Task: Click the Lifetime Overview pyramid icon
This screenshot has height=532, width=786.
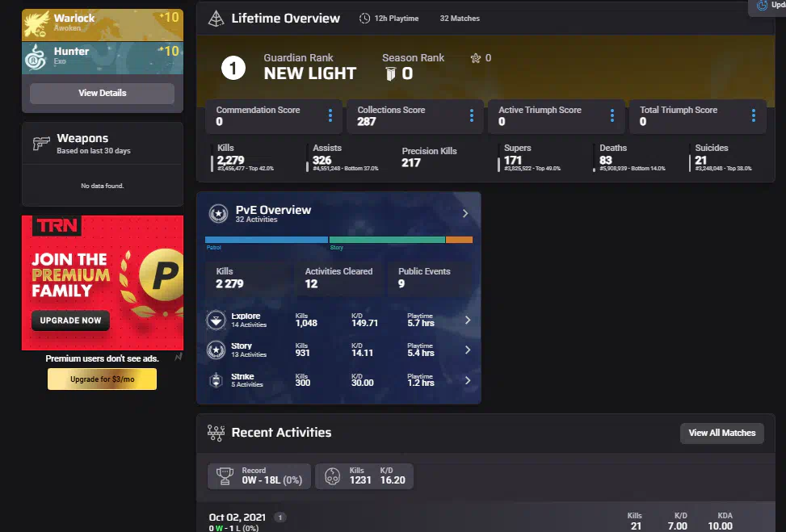Action: [x=216, y=19]
